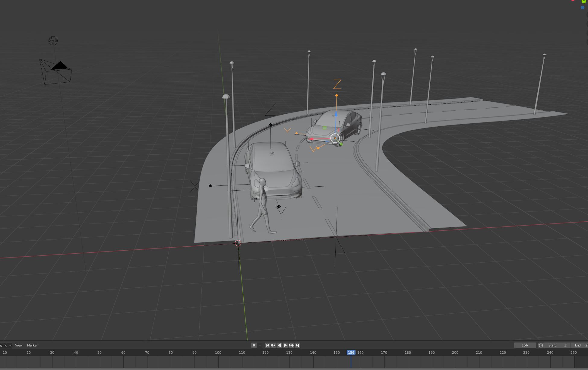The image size is (588, 370).
Task: Toggle the preview range clock icon
Action: pos(541,345)
